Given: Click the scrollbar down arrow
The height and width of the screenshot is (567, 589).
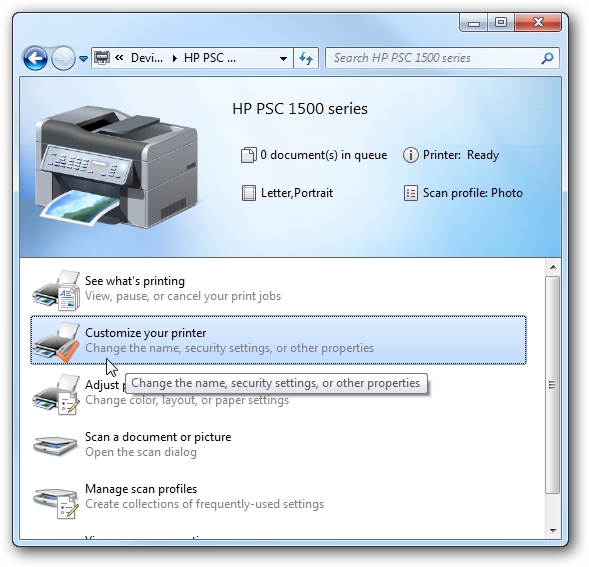Looking at the screenshot, I should tap(553, 531).
